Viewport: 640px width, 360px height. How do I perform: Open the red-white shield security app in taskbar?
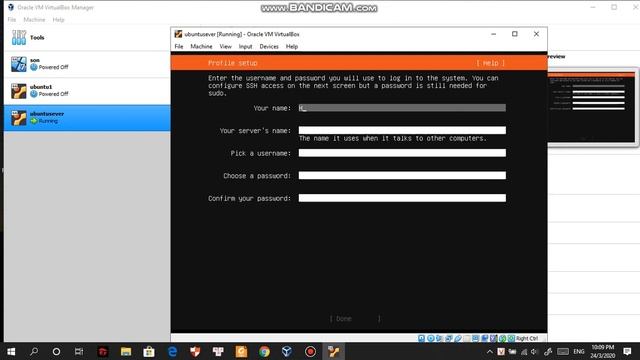(x=195, y=351)
